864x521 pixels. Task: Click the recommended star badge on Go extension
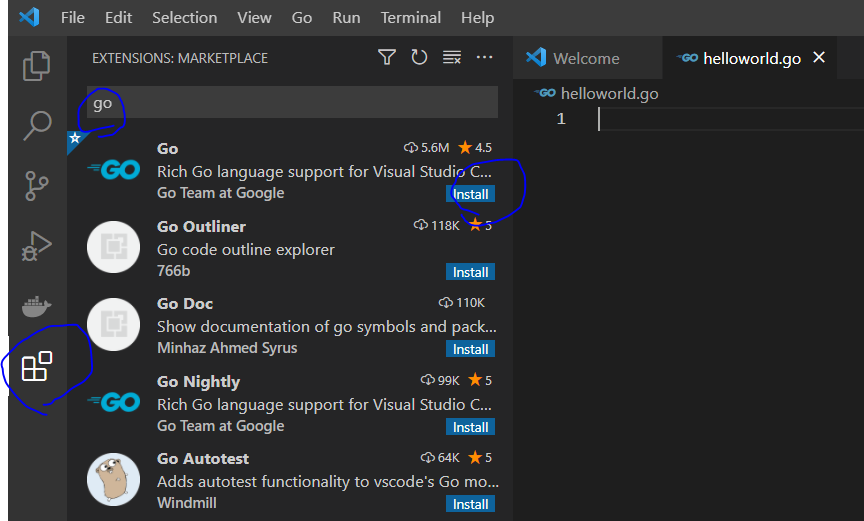(75, 138)
